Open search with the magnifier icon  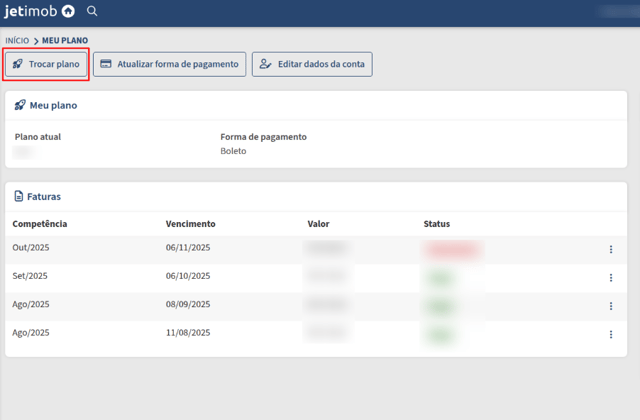92,11
